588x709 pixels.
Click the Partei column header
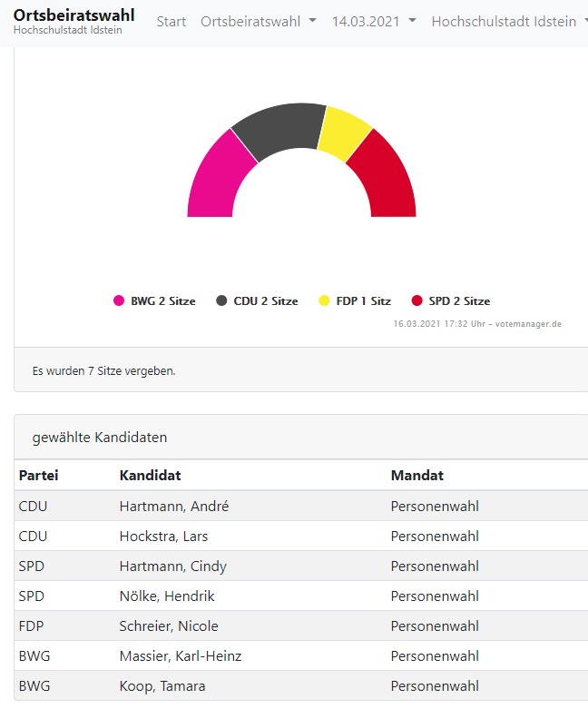[38, 475]
